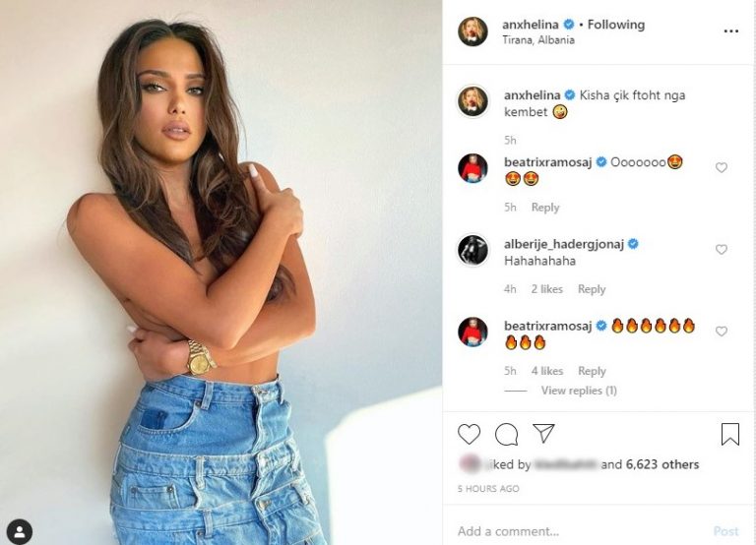
Task: Click the Post button
Action: [x=725, y=531]
